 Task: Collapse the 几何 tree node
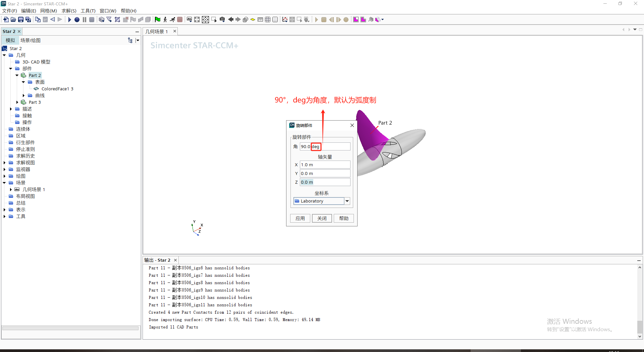[x=4, y=55]
